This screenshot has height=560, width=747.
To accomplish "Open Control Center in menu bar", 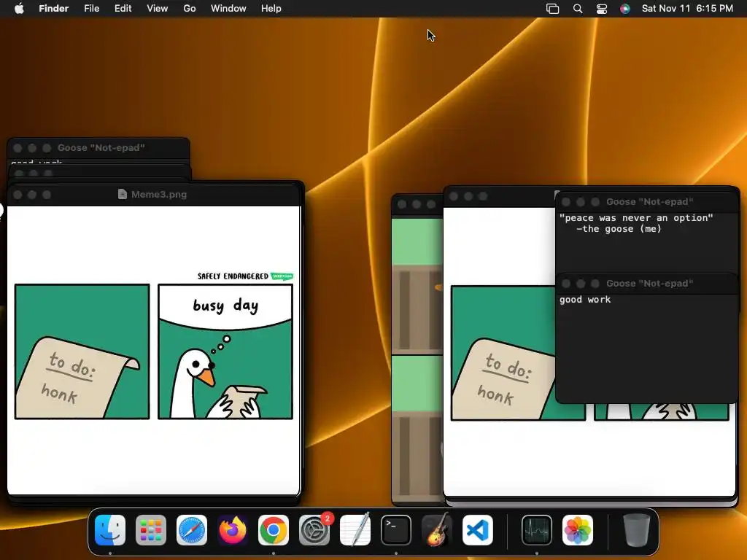I will pyautogui.click(x=602, y=9).
